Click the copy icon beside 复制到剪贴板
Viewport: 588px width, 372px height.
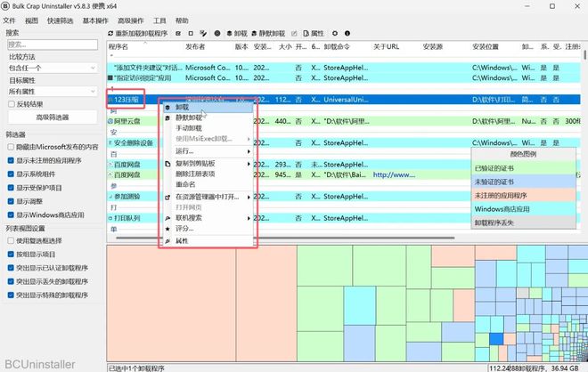[x=167, y=164]
